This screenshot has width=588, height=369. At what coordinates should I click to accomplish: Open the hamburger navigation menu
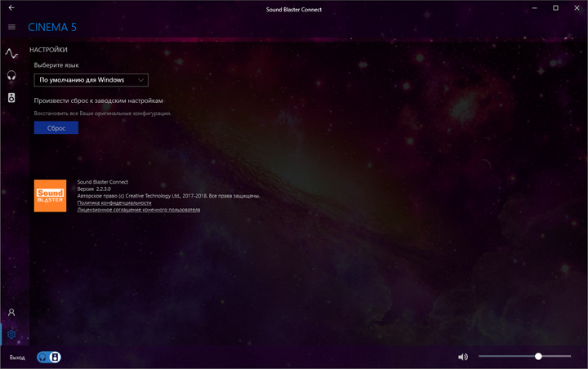click(x=11, y=27)
